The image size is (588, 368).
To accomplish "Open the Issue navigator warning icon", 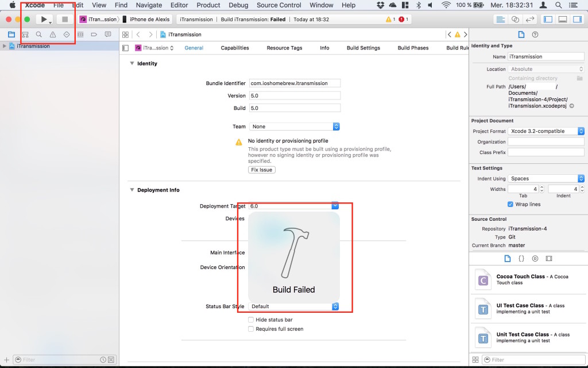I will [53, 34].
